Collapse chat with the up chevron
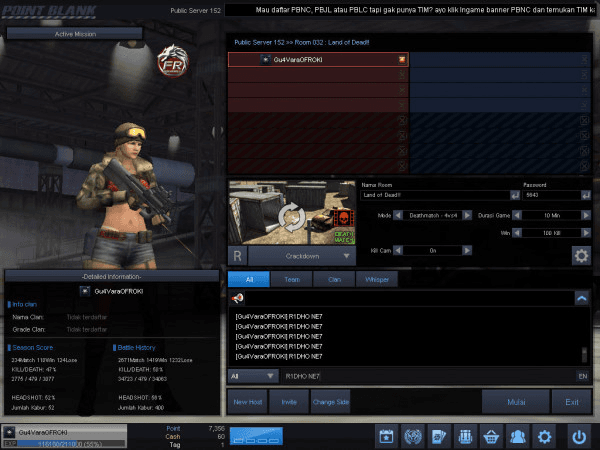 (x=582, y=298)
